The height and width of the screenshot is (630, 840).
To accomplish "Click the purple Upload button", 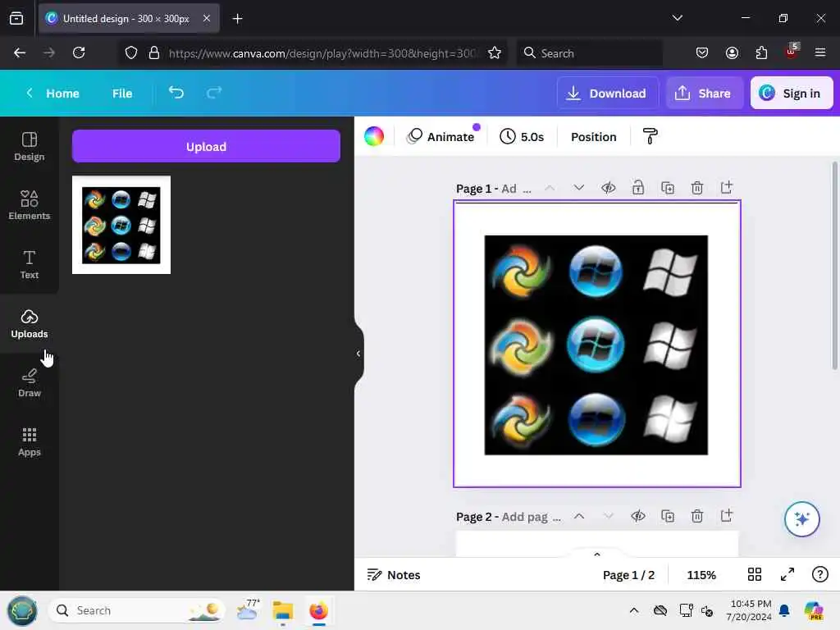I will (x=206, y=146).
